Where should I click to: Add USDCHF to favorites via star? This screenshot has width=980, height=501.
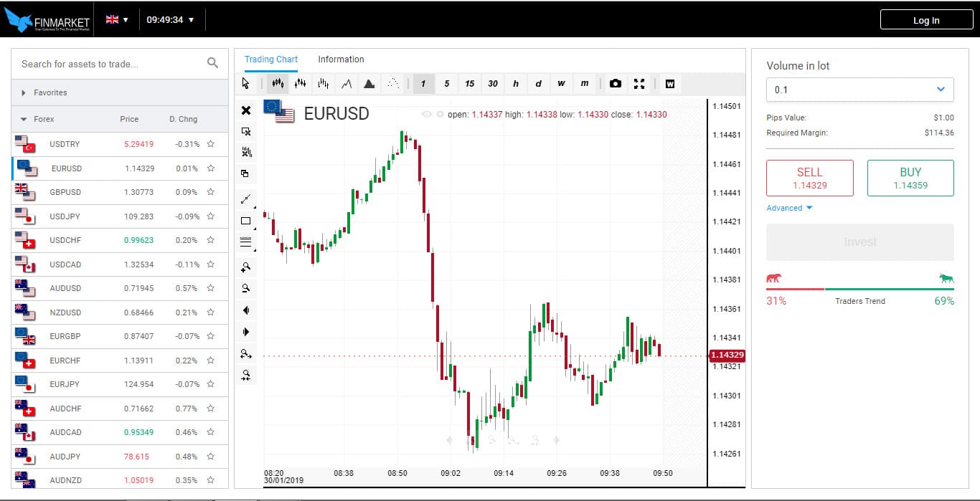coord(211,240)
